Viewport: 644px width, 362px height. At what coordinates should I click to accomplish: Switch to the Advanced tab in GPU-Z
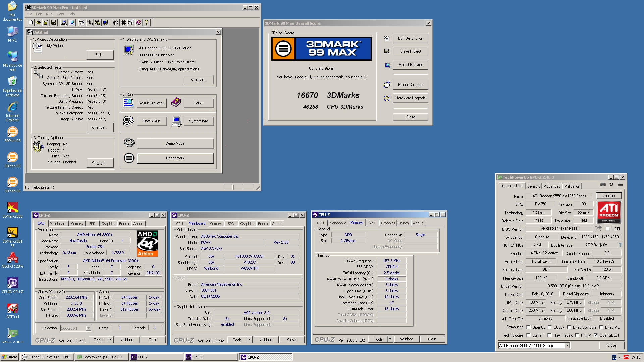pyautogui.click(x=552, y=186)
